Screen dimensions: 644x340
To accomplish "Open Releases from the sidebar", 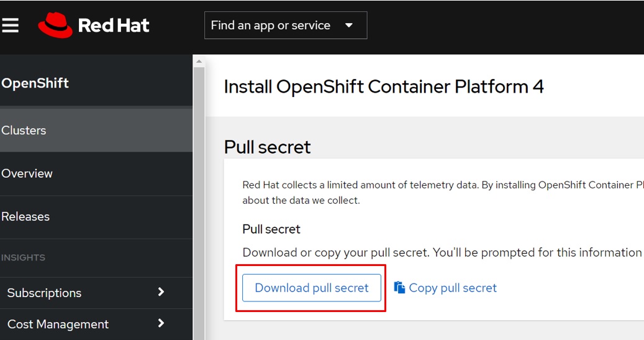I will tap(25, 217).
